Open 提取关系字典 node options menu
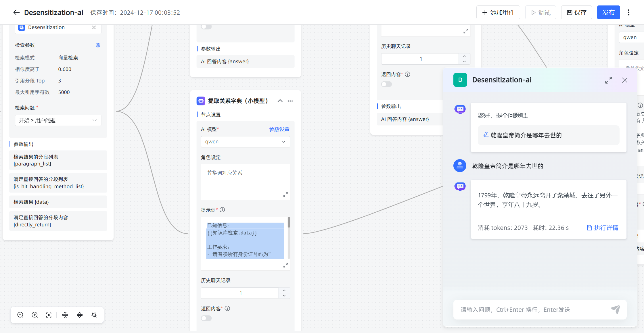The height and width of the screenshot is (333, 644). pyautogui.click(x=290, y=101)
